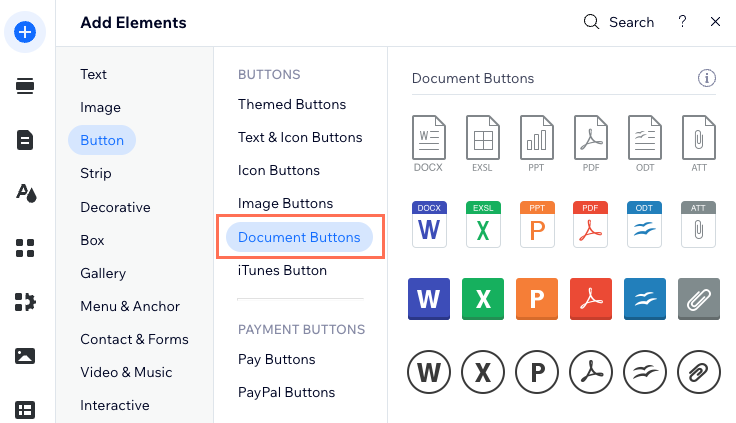Open Themed Buttons subcategory
Viewport: 736px width, 423px height.
click(292, 104)
